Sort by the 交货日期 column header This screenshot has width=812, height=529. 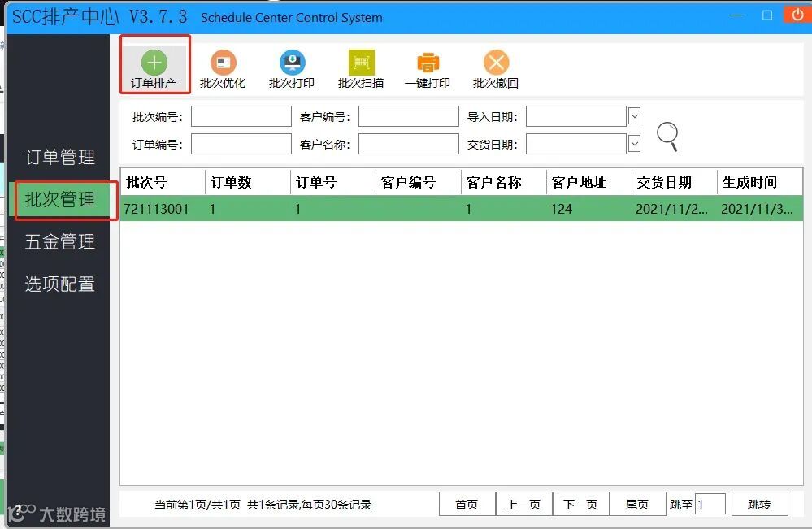click(x=675, y=182)
